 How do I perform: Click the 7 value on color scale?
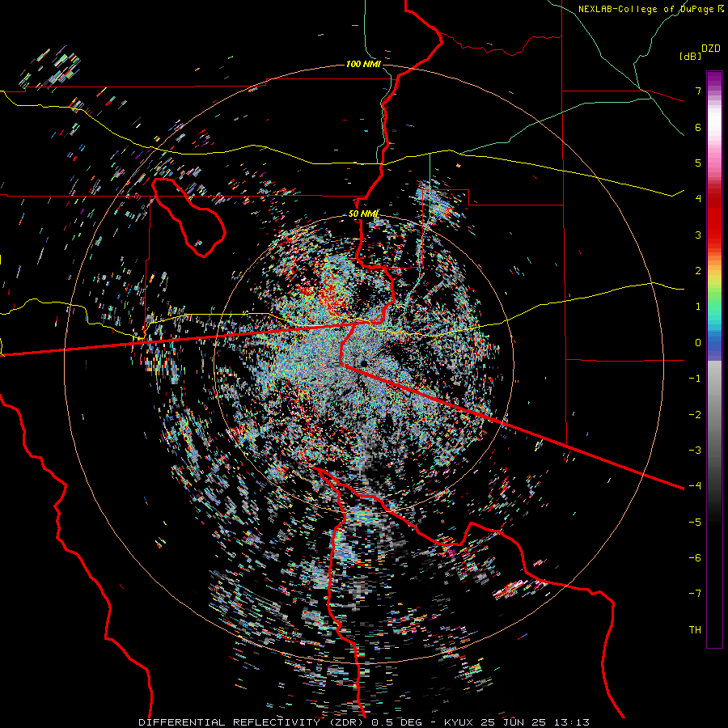[698, 91]
